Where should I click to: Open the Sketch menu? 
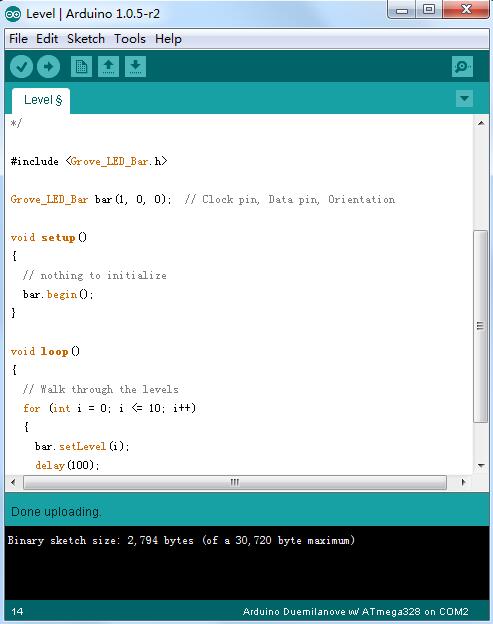tap(86, 39)
